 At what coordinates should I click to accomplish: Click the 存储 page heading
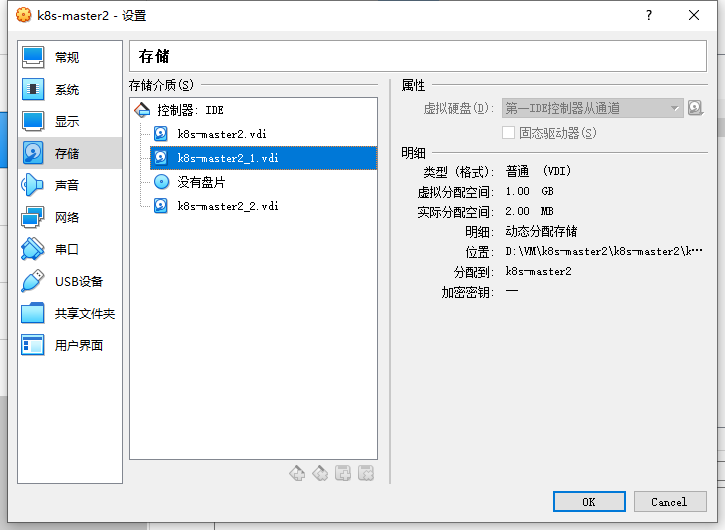coord(154,56)
